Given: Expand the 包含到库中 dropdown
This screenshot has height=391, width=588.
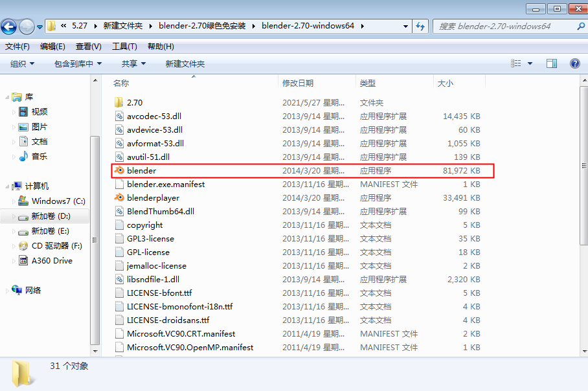Looking at the screenshot, I should coord(78,63).
